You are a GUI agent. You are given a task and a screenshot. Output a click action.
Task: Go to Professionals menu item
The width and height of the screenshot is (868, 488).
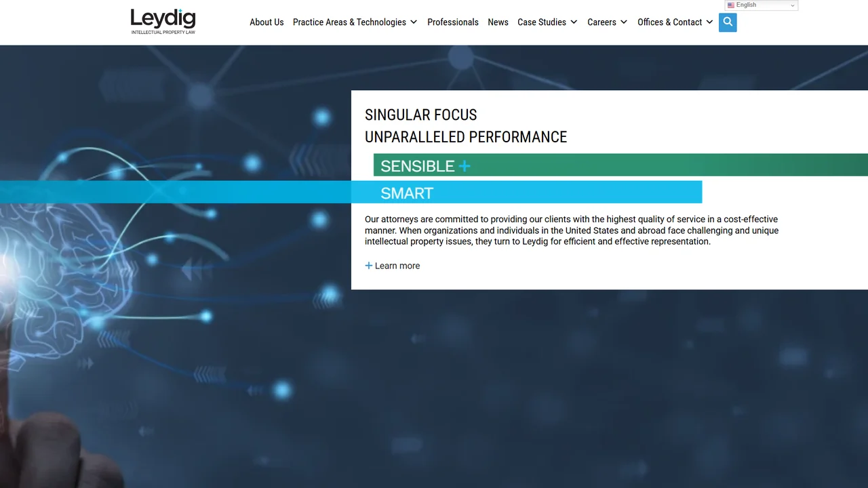click(x=453, y=22)
